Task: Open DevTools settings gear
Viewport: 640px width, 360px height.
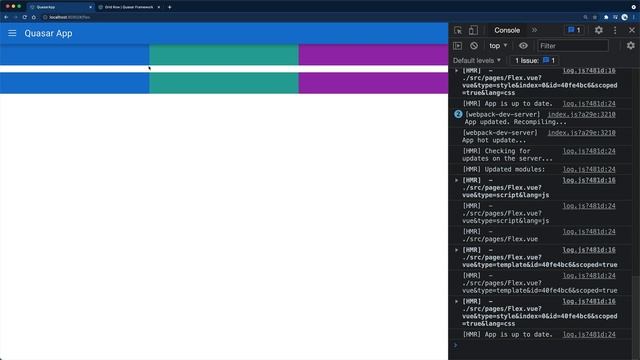Action: (x=598, y=30)
